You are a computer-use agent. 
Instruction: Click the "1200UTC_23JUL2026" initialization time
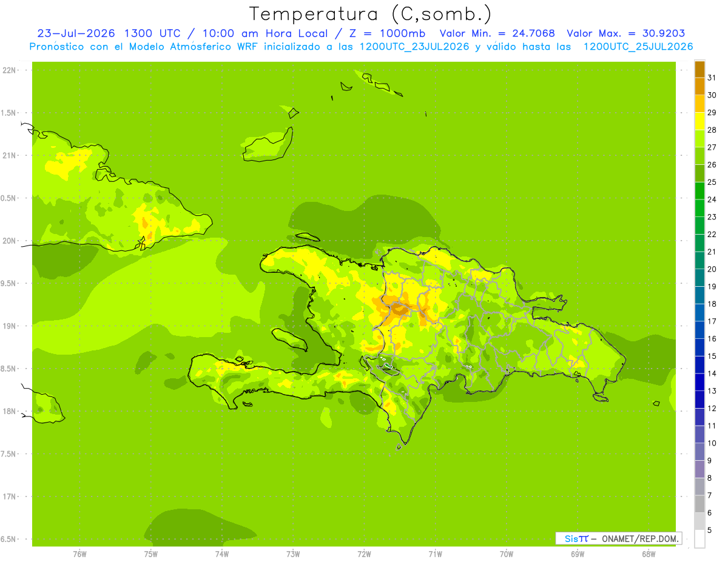coord(414,47)
